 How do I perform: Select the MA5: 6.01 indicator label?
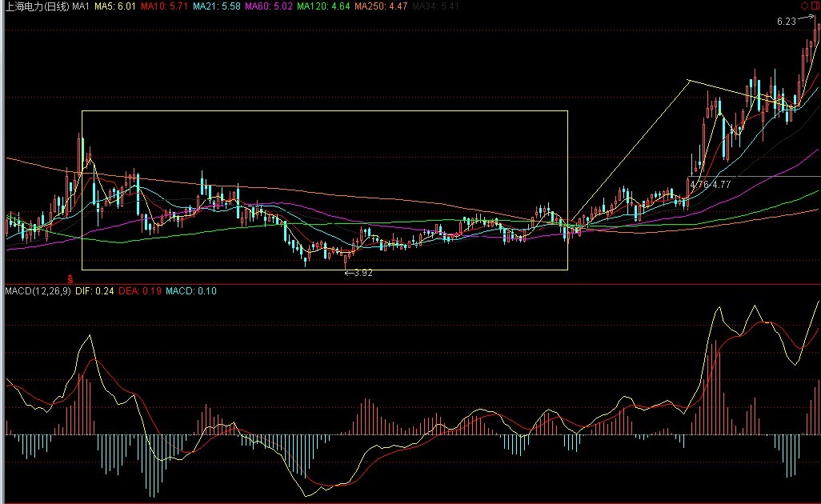(114, 6)
